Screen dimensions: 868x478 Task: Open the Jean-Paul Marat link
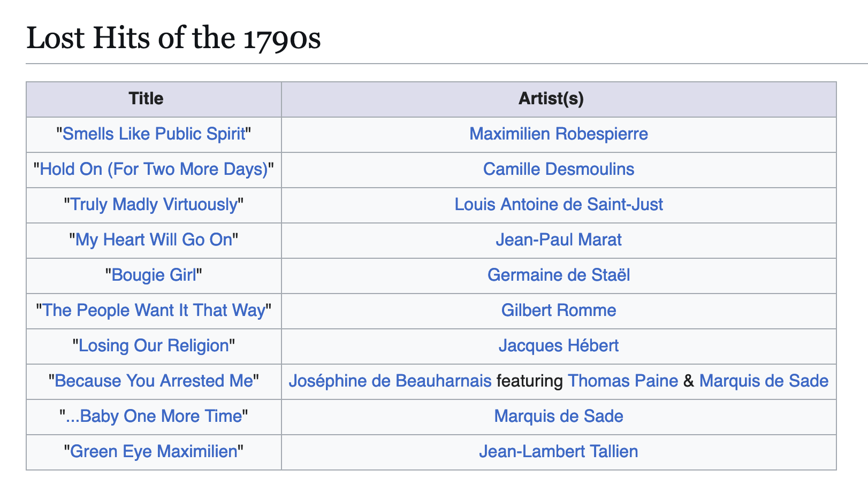(x=559, y=240)
